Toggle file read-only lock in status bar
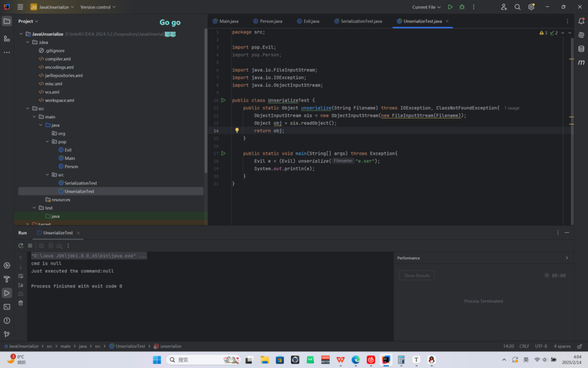The width and height of the screenshot is (588, 368). (580, 346)
